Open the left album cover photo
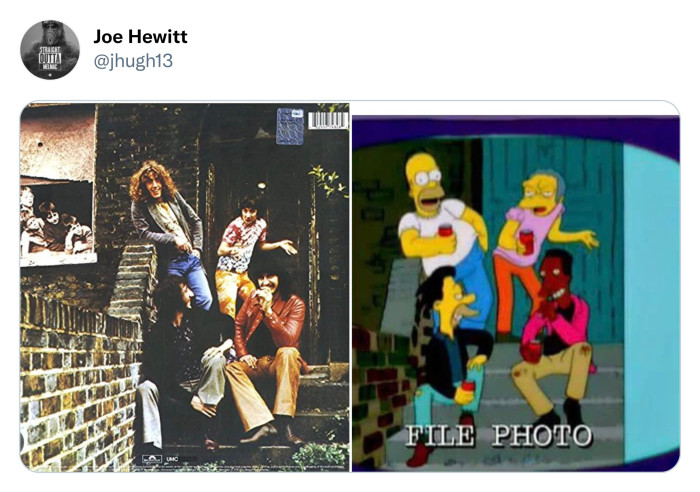Image resolution: width=700 pixels, height=492 pixels. click(185, 287)
